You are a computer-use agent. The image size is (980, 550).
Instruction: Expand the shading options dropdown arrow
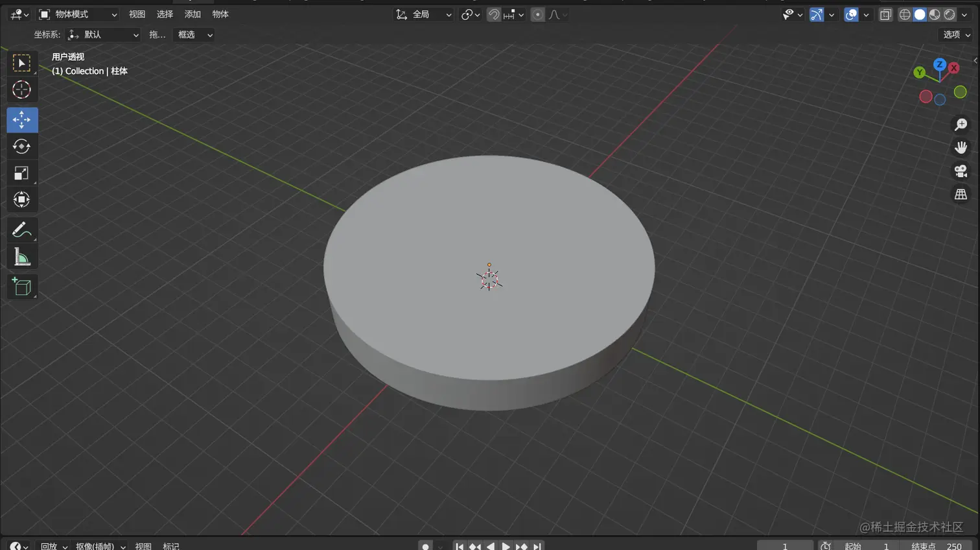(964, 14)
